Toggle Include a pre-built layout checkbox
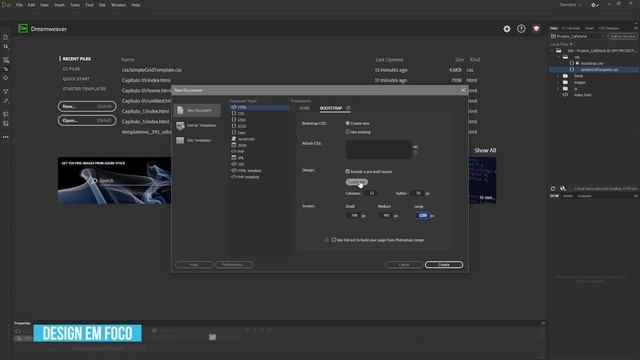Viewport: 640px width, 360px height. point(348,171)
